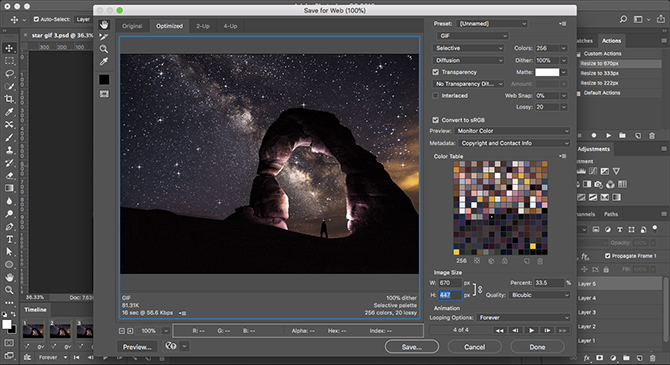Toggle slices visibility icon in dialog
Screen dimensions: 670x365
click(x=104, y=94)
